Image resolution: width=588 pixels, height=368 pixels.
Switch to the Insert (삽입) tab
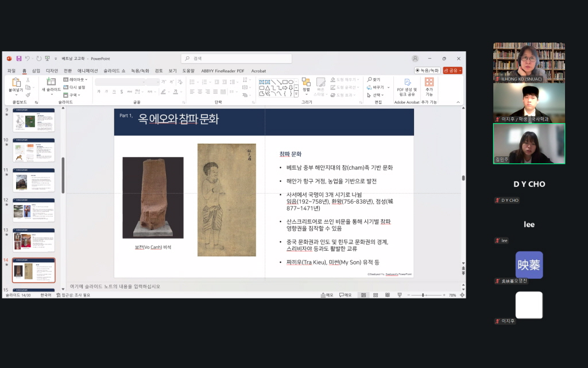(36, 71)
